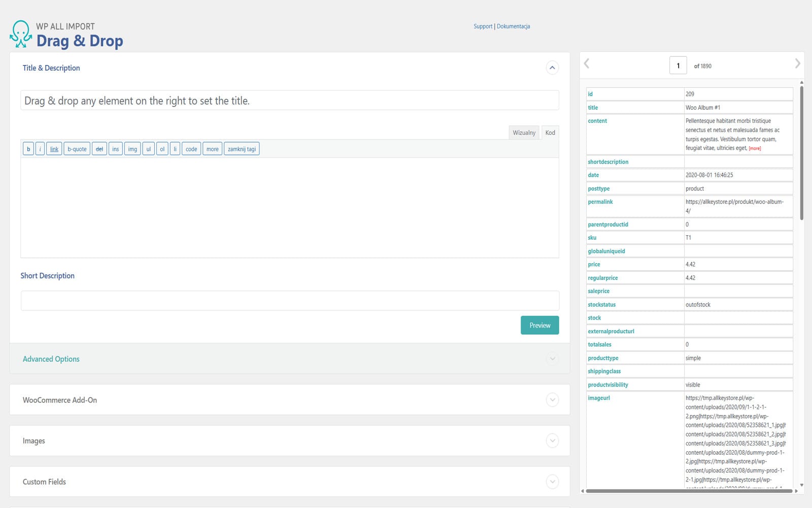The width and height of the screenshot is (812, 508).
Task: Click the italic 'i' quicktag button
Action: pos(40,149)
